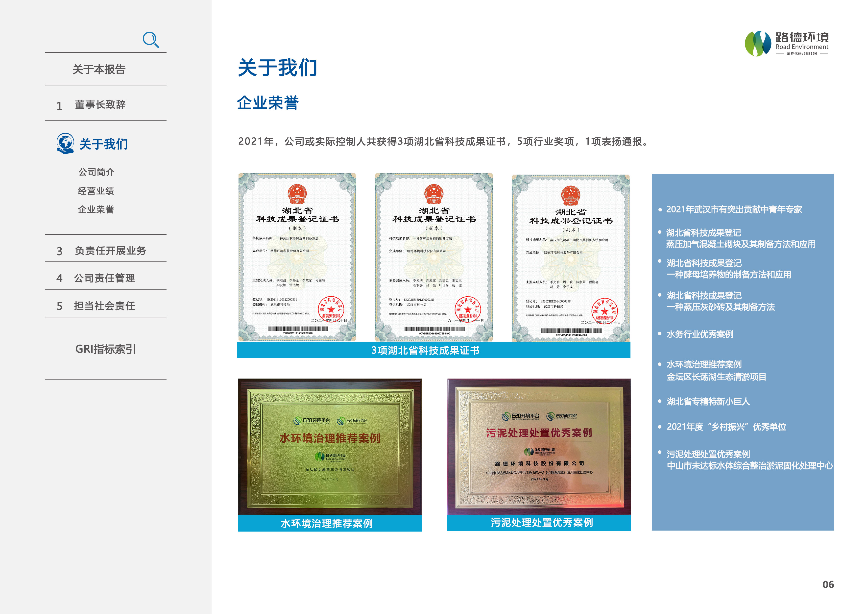Open chapter 4 公司责任管理
The height and width of the screenshot is (614, 868).
(104, 278)
